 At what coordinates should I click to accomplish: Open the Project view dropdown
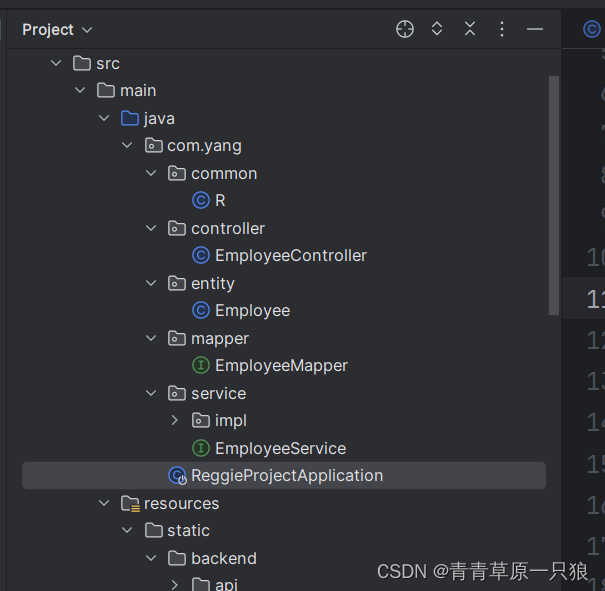[57, 30]
